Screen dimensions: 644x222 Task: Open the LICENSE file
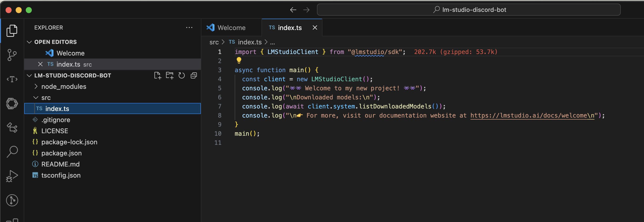113,131
